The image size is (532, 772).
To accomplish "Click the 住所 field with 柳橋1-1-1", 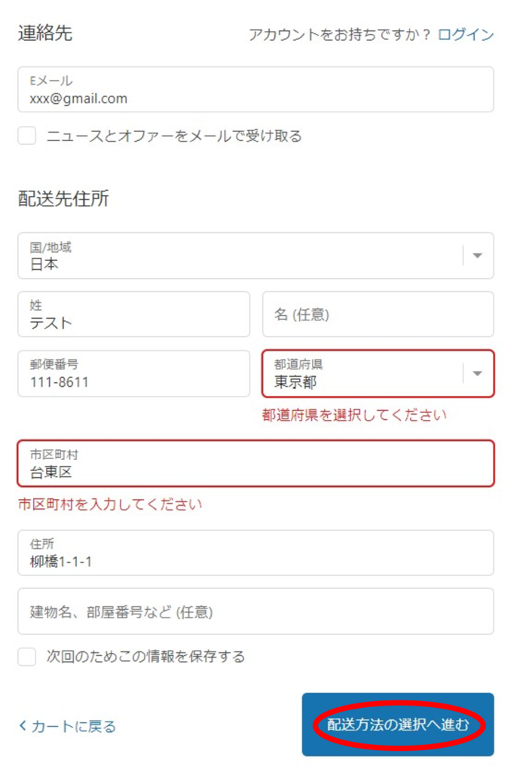I will [256, 553].
